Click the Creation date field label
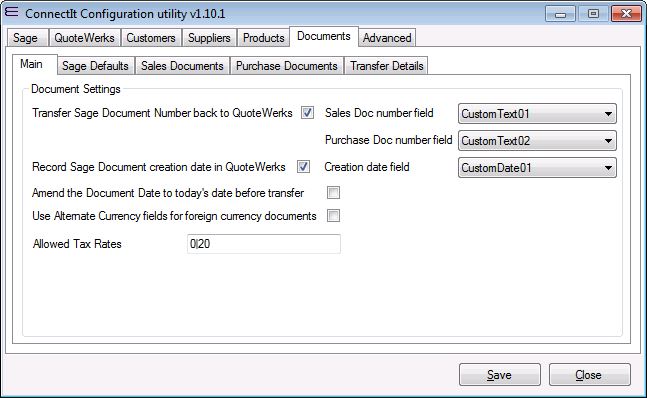This screenshot has height=398, width=647. click(367, 167)
